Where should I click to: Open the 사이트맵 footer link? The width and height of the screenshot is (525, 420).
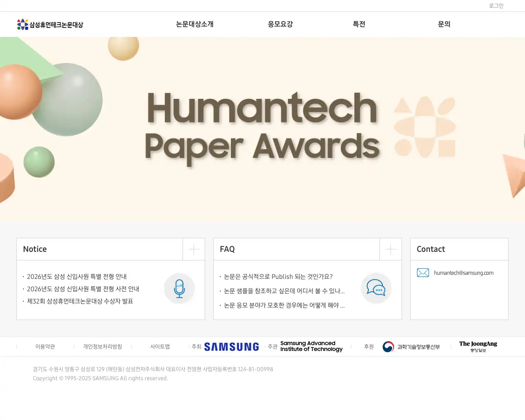[x=160, y=347]
